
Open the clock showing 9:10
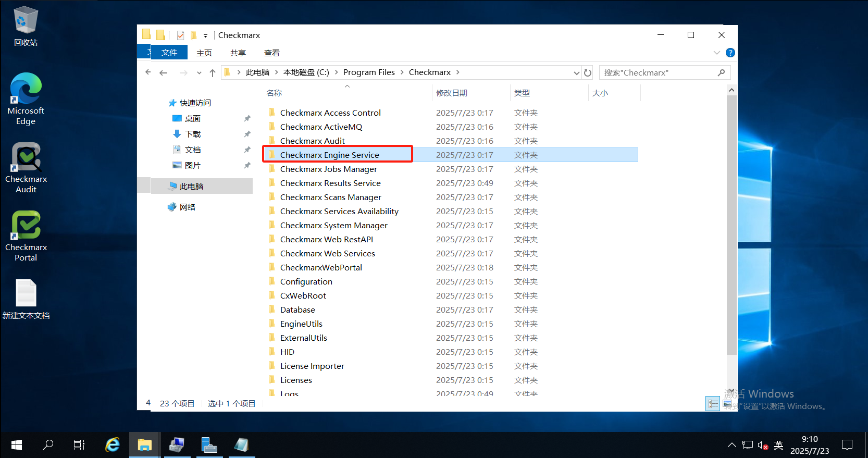tap(810, 445)
